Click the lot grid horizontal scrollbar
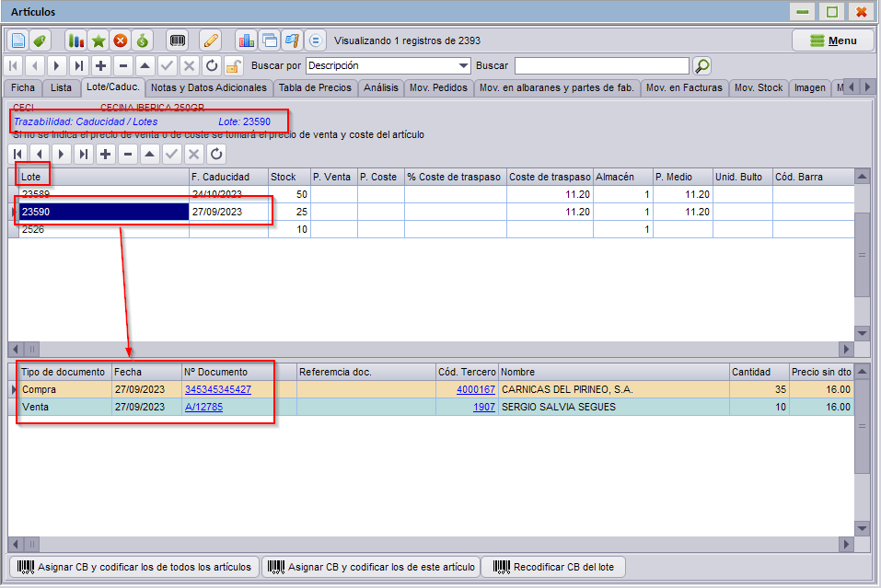881x588 pixels. (431, 350)
